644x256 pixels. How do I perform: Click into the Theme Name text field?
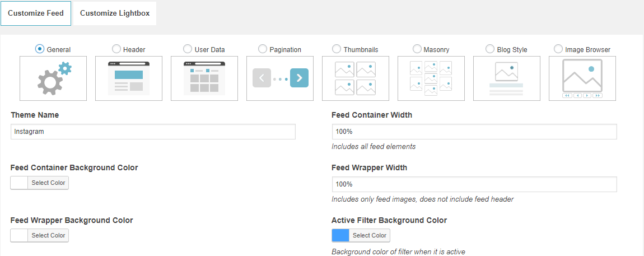click(x=153, y=132)
